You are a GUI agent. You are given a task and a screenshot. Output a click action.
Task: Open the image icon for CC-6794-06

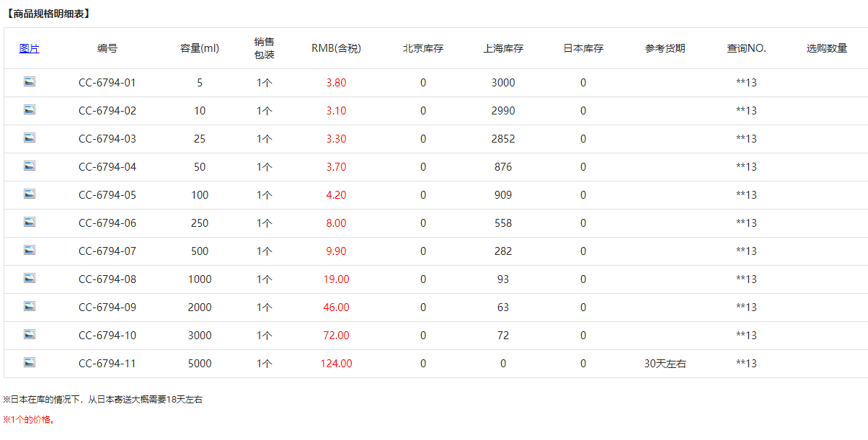coord(30,223)
